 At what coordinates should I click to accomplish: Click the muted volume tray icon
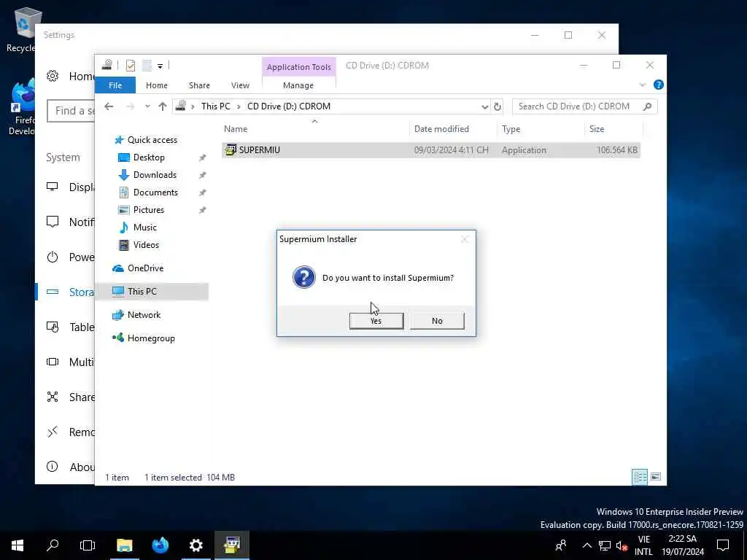pos(622,545)
